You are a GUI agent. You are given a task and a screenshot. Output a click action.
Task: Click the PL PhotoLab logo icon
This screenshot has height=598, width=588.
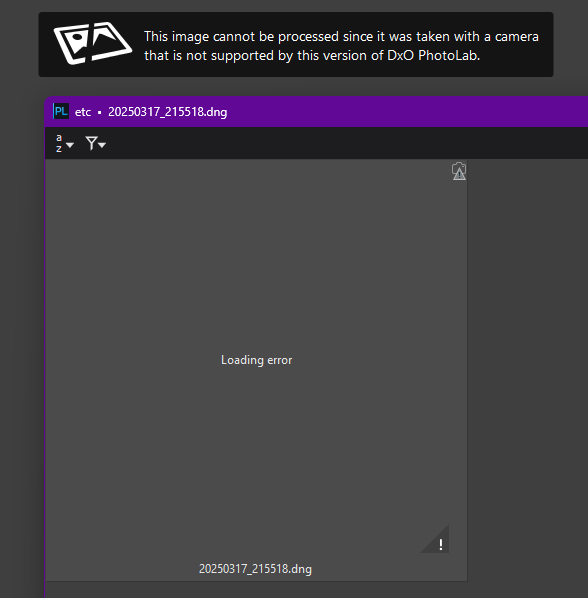pyautogui.click(x=61, y=111)
